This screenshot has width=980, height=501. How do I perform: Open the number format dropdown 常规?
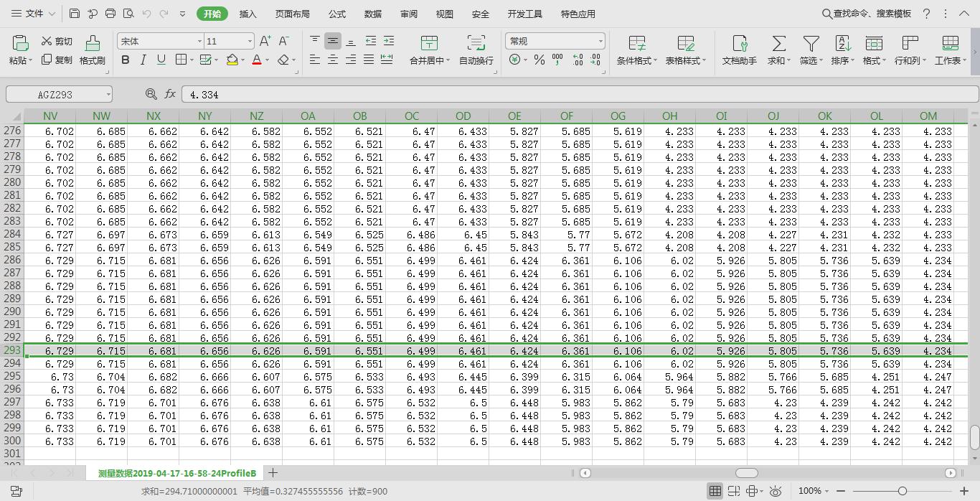pos(600,42)
